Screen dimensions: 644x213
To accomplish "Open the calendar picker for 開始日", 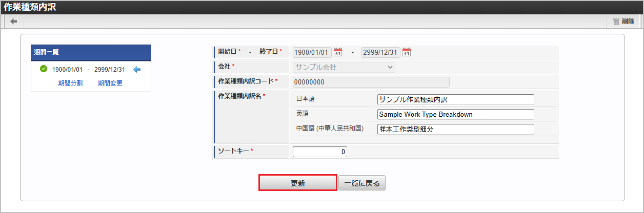I will (338, 52).
